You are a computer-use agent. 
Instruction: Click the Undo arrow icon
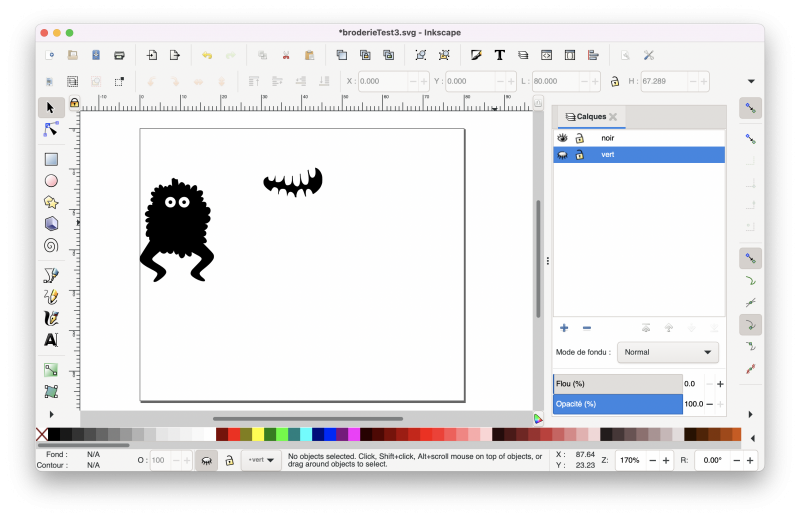(x=207, y=55)
